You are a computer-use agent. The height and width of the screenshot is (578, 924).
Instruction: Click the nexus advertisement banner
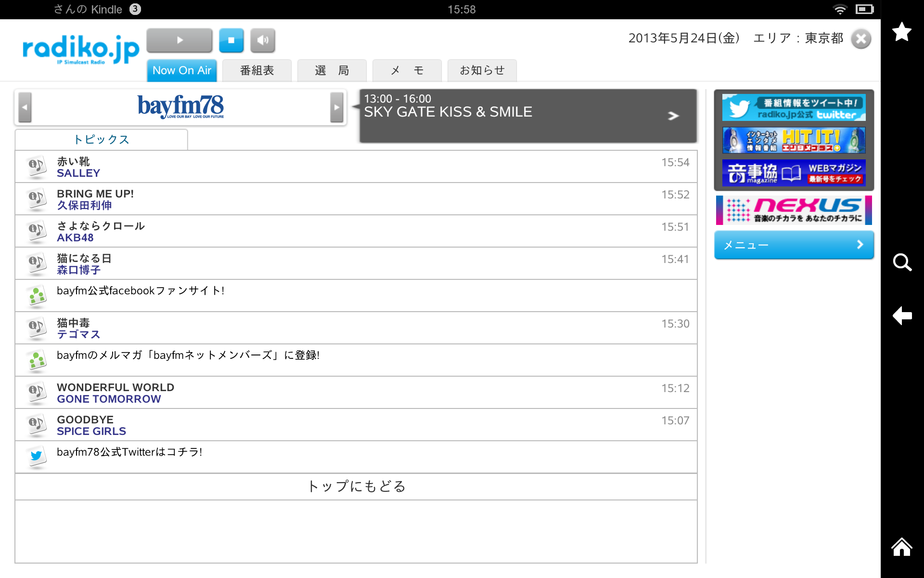[x=794, y=210]
